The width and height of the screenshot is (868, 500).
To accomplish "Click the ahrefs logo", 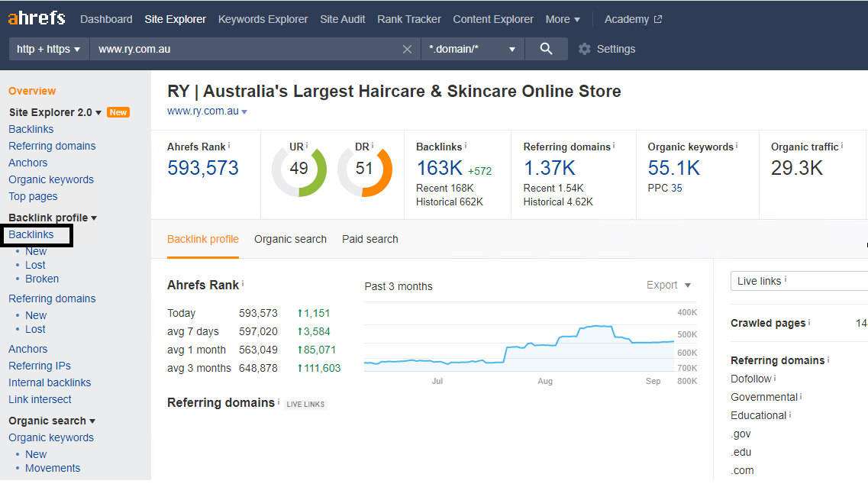I will pyautogui.click(x=37, y=18).
